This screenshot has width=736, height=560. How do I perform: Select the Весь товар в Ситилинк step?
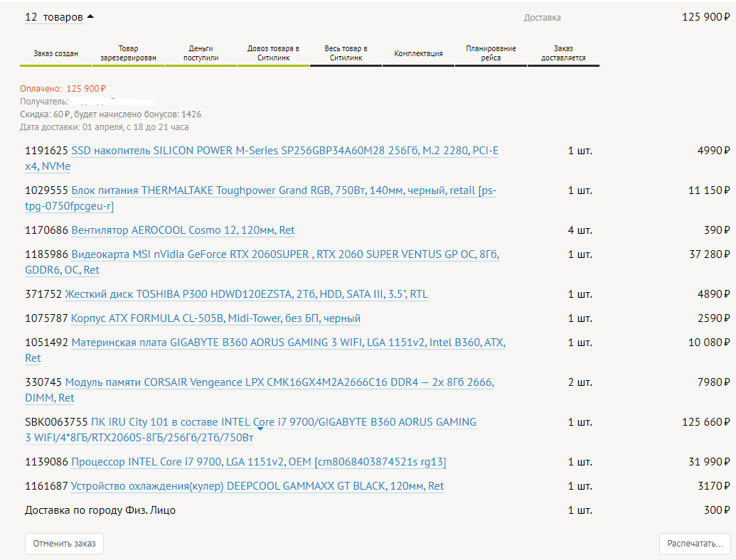coord(346,53)
